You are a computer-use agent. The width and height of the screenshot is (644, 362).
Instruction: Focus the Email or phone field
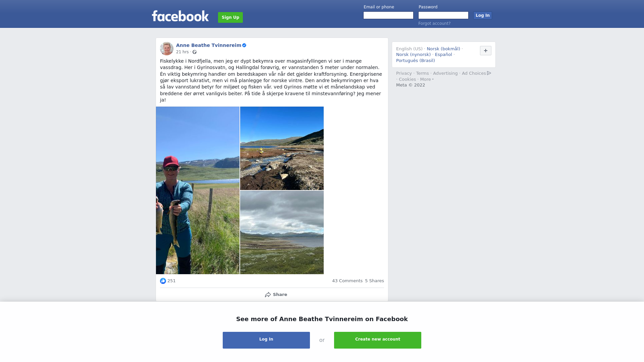[x=388, y=15]
